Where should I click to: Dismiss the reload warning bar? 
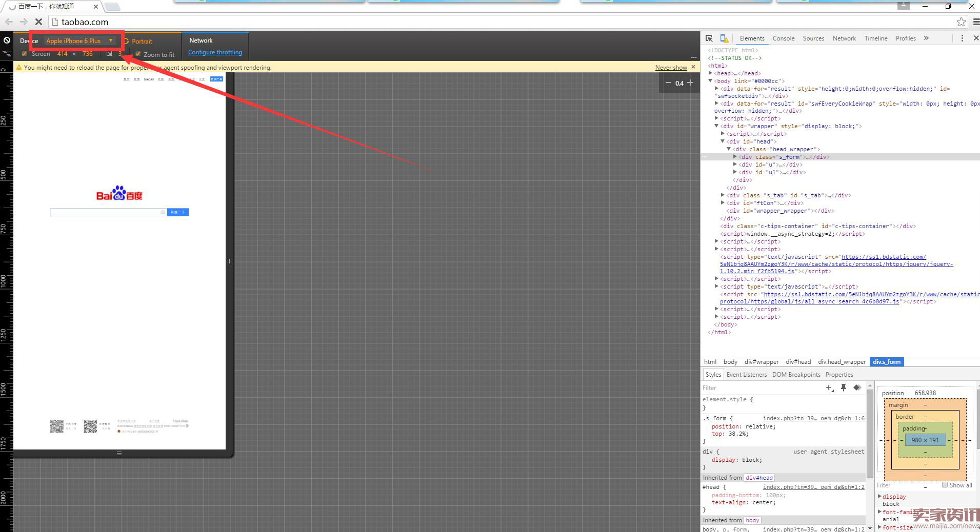[x=693, y=67]
